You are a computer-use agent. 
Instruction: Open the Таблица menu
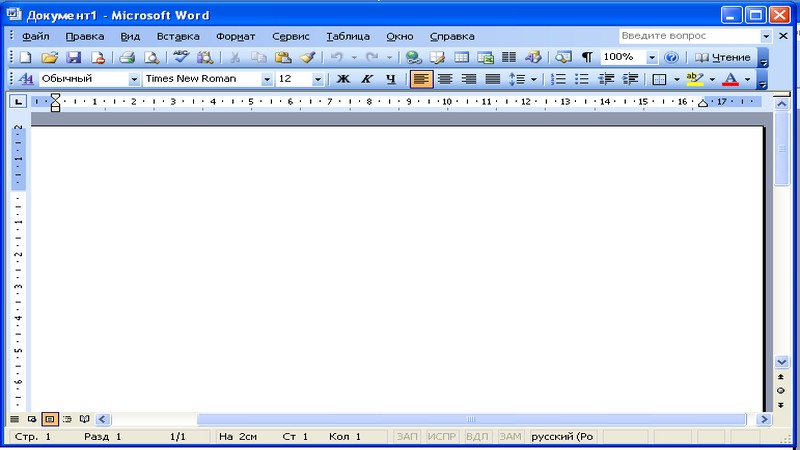[348, 37]
